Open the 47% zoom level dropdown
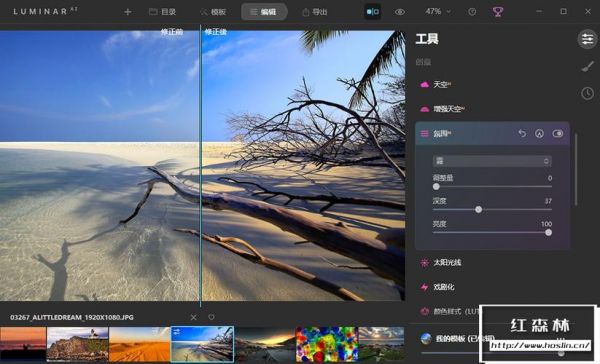 [437, 12]
